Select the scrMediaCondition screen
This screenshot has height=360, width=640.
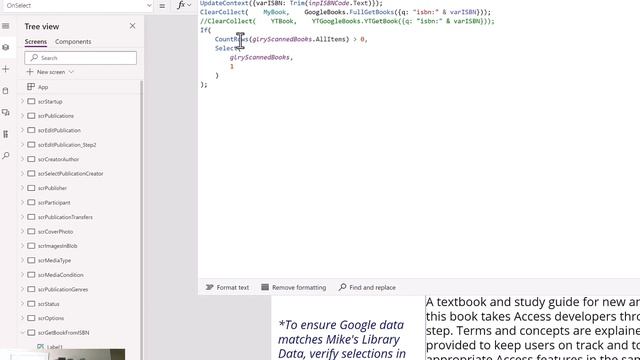60,275
